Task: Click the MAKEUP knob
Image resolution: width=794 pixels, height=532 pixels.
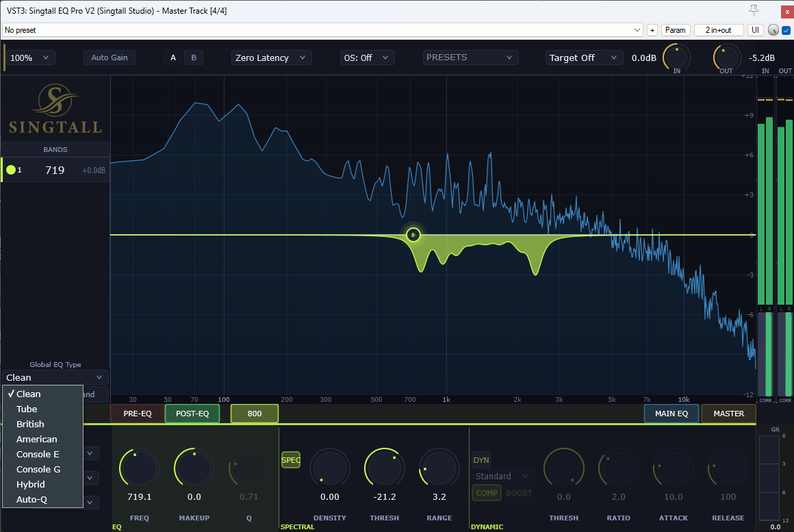Action: (194, 468)
